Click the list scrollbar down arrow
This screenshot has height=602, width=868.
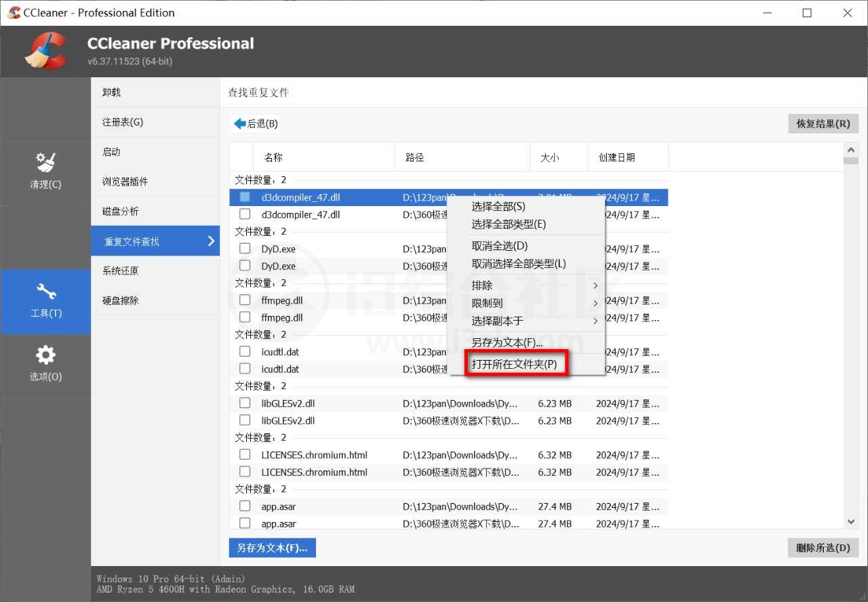851,522
